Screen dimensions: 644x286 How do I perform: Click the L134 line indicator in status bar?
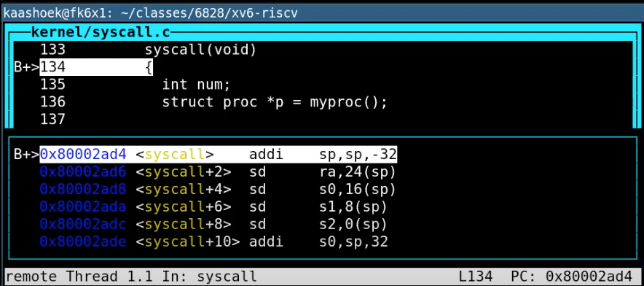pos(476,276)
